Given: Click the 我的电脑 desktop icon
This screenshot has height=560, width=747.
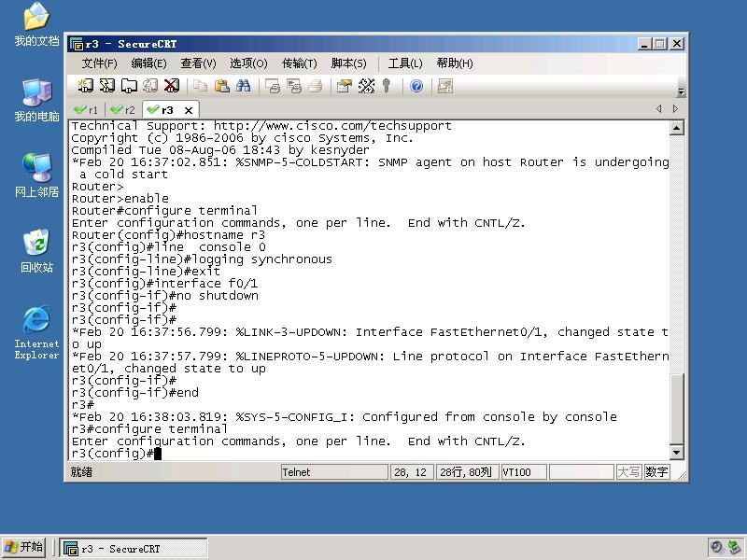Looking at the screenshot, I should 36,100.
